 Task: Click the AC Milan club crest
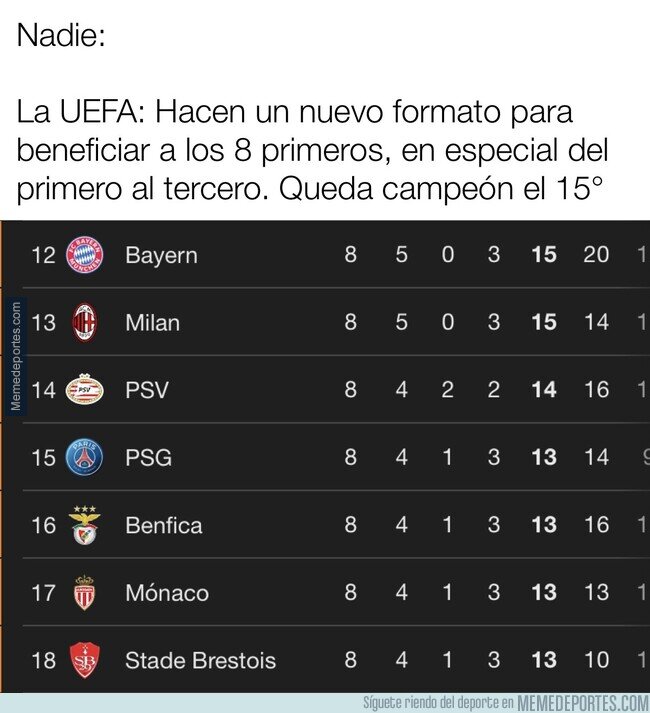click(x=84, y=322)
